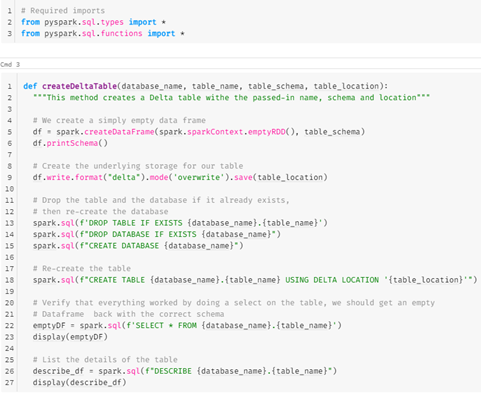Click the CREATE DATABASE statement line
This screenshot has height=394, width=481.
point(138,246)
